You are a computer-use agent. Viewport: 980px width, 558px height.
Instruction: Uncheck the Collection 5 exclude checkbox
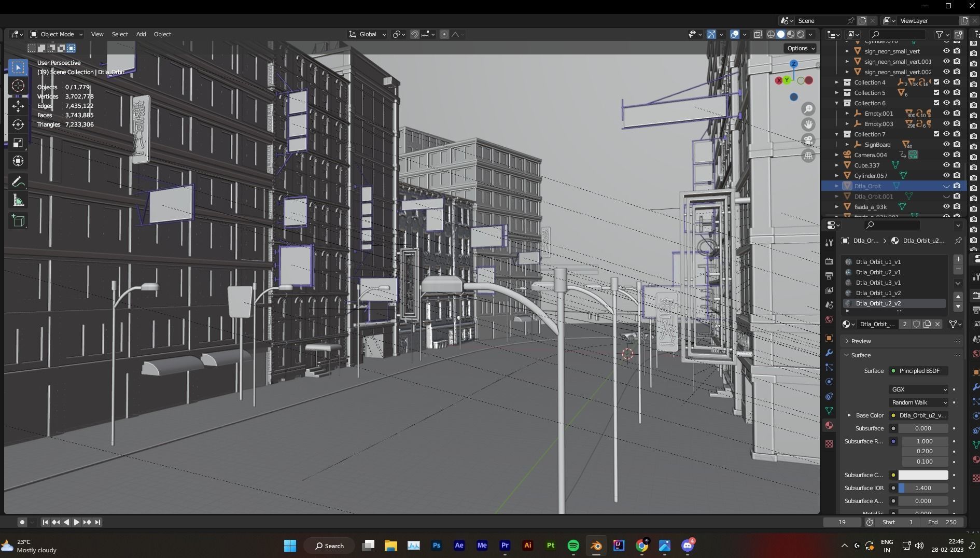pyautogui.click(x=936, y=92)
